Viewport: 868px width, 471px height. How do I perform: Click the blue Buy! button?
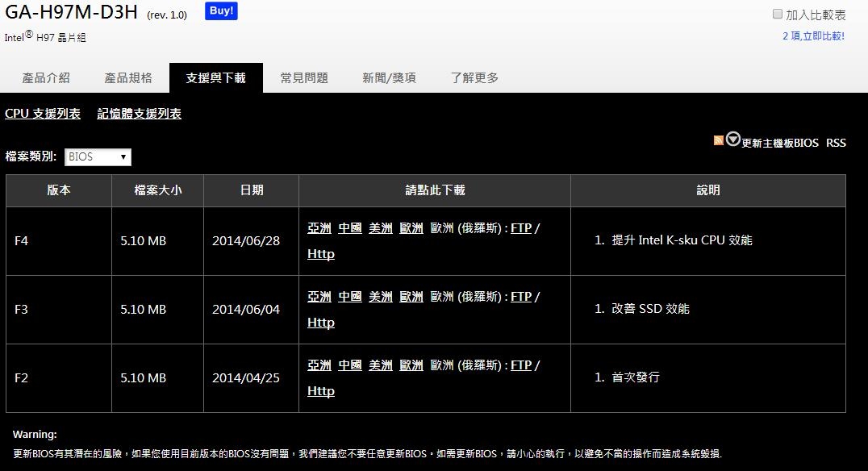point(221,11)
